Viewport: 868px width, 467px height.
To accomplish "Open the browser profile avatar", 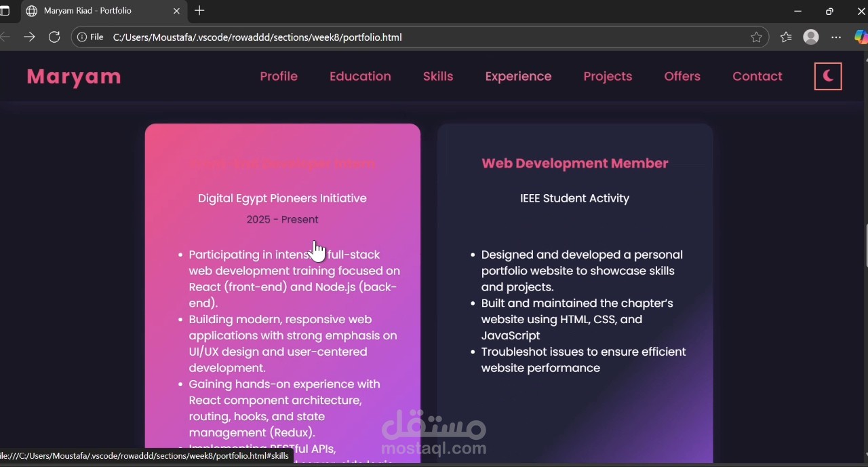I will [x=811, y=37].
